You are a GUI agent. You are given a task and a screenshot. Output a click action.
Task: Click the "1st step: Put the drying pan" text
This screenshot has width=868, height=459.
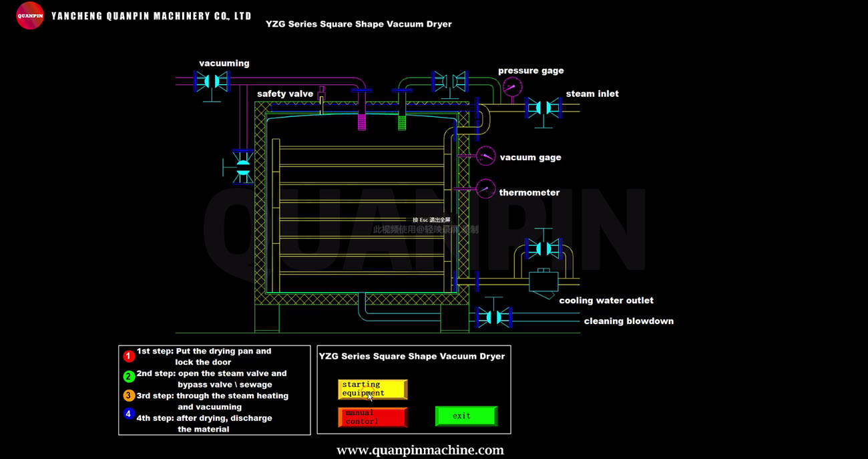pos(204,351)
